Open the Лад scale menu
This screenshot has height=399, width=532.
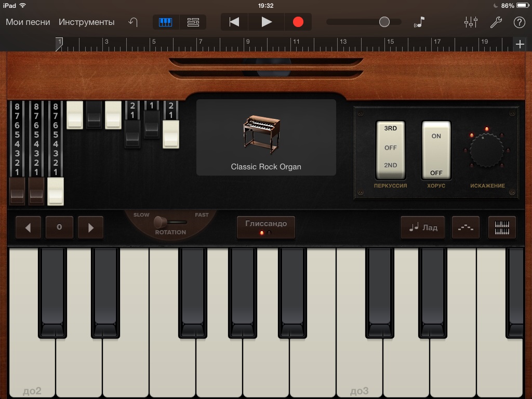[x=423, y=228]
